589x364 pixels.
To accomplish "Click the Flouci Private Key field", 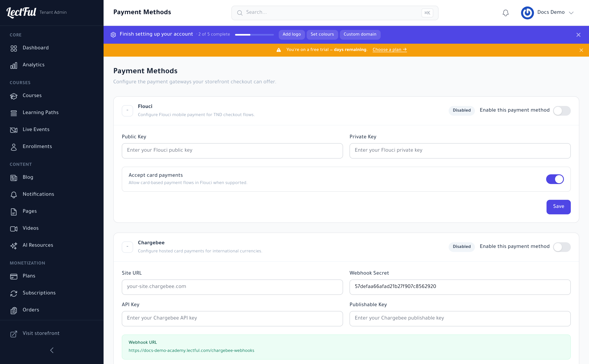I will click(460, 151).
